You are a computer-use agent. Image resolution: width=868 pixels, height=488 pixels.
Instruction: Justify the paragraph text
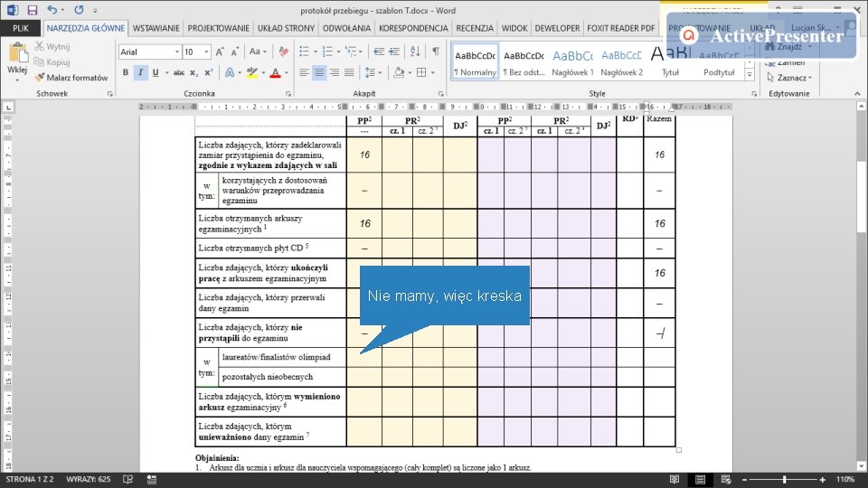point(349,72)
